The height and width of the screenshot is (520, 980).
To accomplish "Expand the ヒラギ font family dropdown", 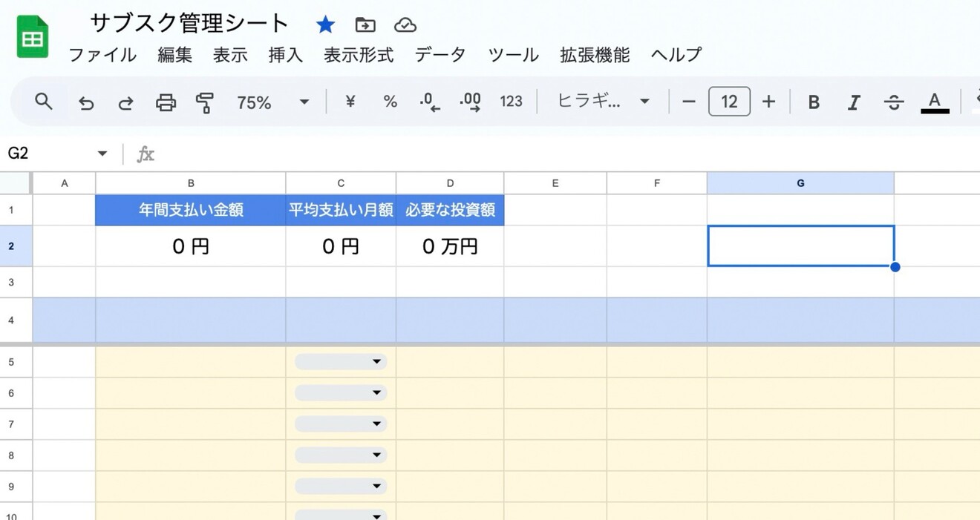I will point(603,102).
